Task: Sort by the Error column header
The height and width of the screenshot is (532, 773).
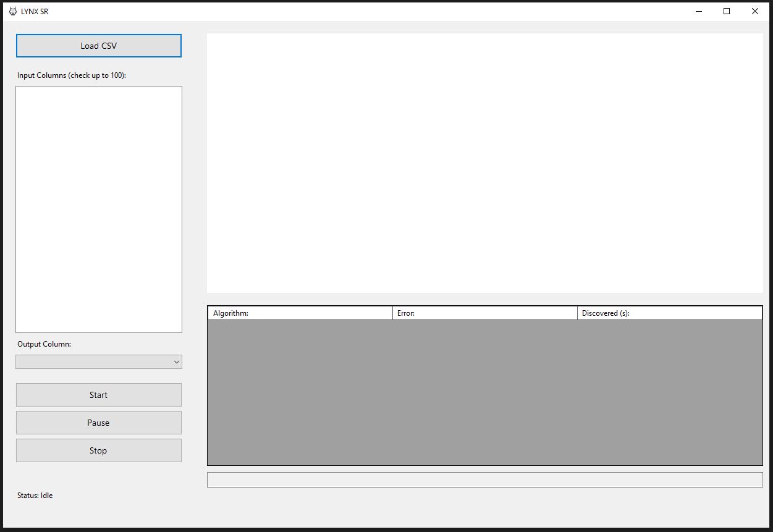Action: click(484, 313)
